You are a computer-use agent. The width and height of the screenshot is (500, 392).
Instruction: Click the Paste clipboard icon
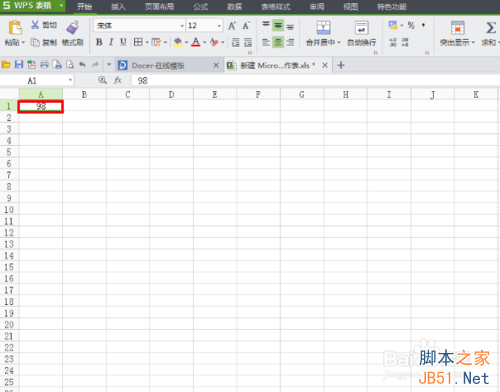(x=15, y=27)
